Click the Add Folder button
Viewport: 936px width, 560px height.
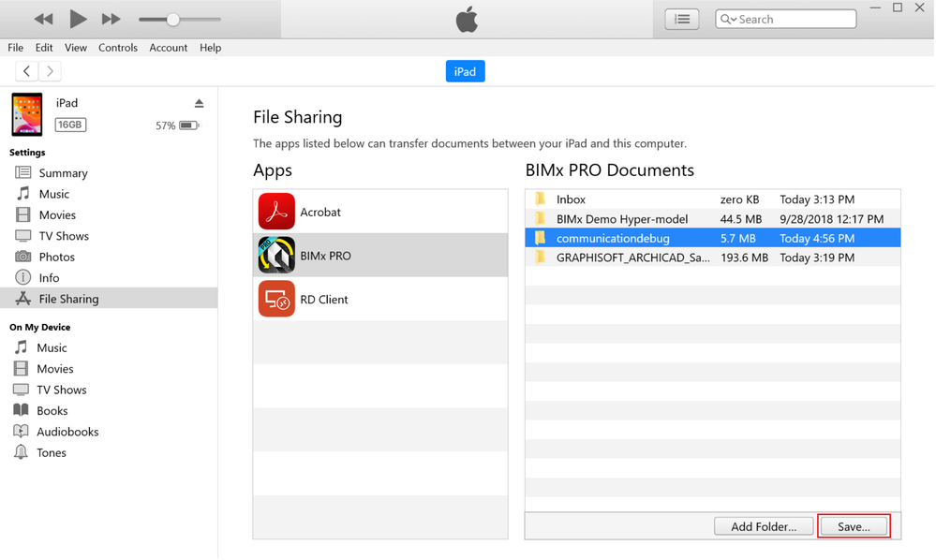[x=764, y=526]
